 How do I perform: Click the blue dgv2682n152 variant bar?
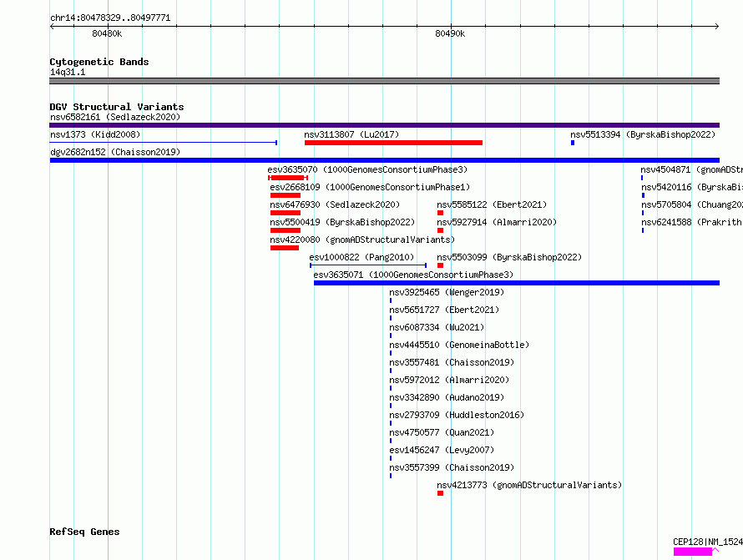[384, 160]
